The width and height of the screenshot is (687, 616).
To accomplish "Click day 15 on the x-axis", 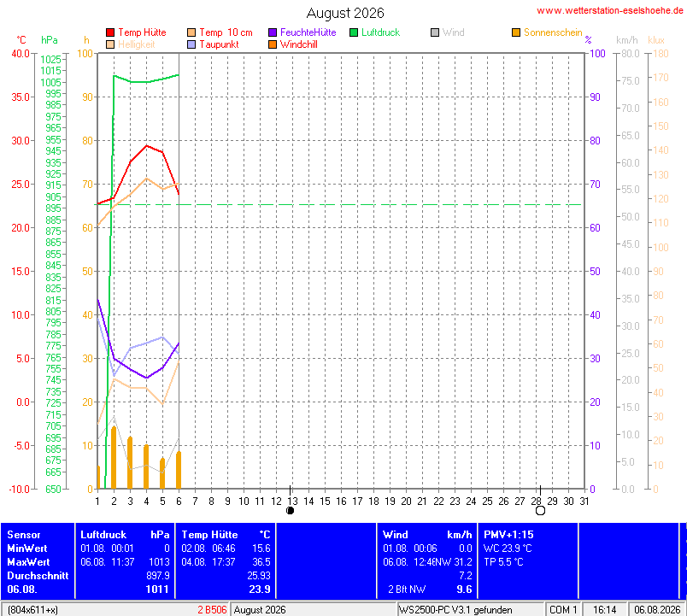I will tap(325, 502).
